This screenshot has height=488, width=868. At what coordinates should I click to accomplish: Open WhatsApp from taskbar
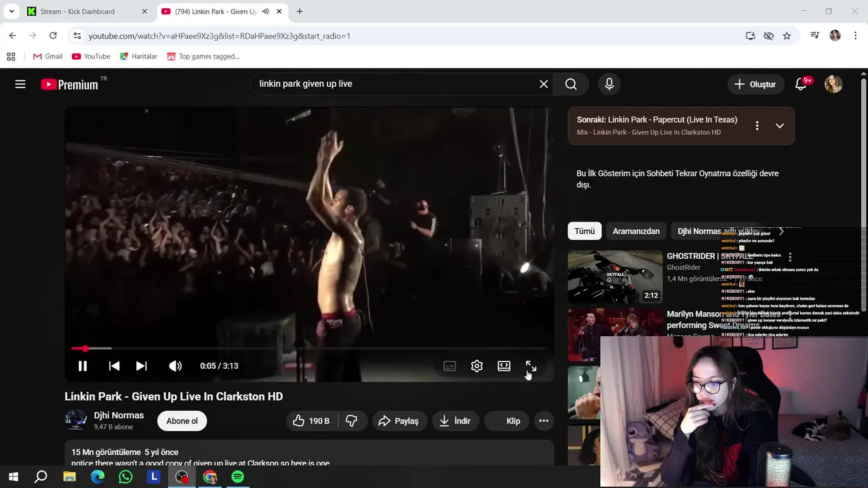(125, 477)
